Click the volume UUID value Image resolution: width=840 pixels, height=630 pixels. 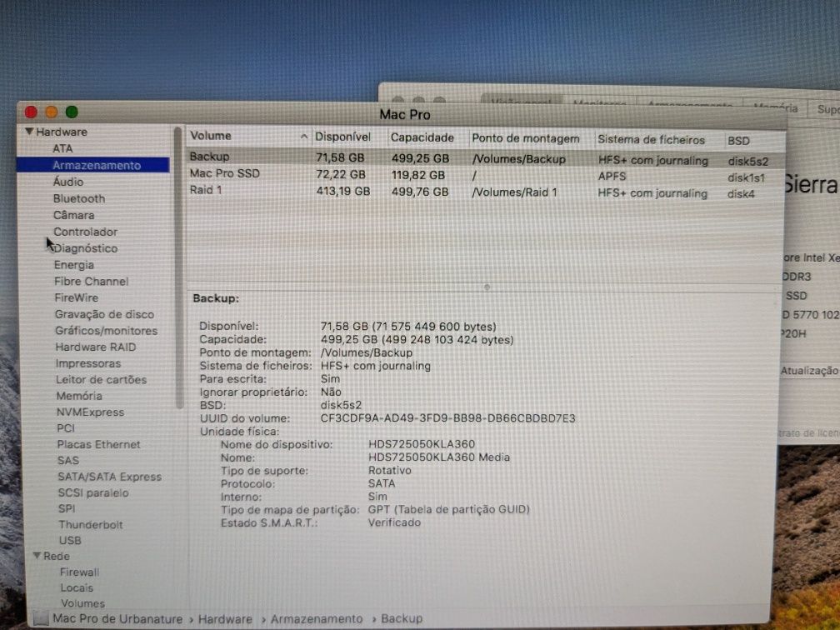click(447, 417)
